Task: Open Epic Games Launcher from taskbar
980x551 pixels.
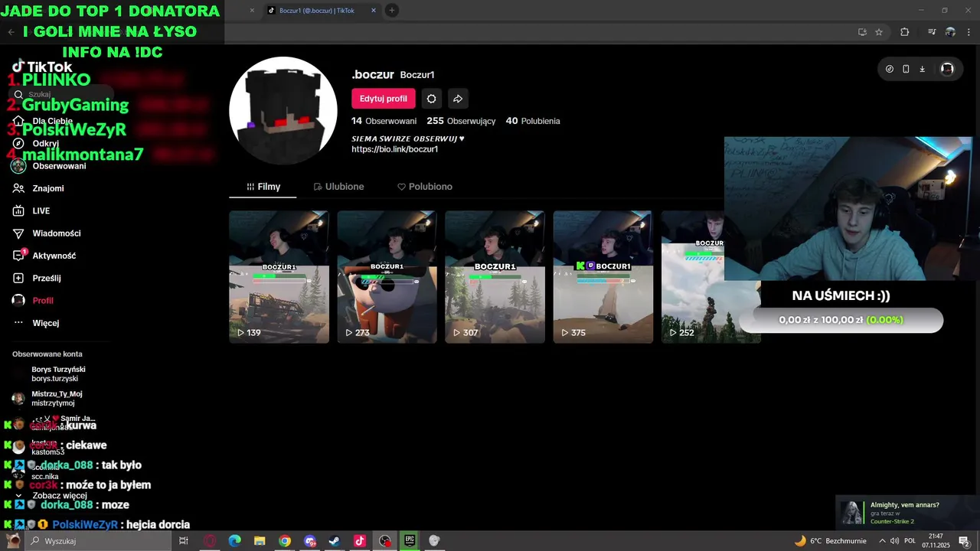Action: coord(410,541)
